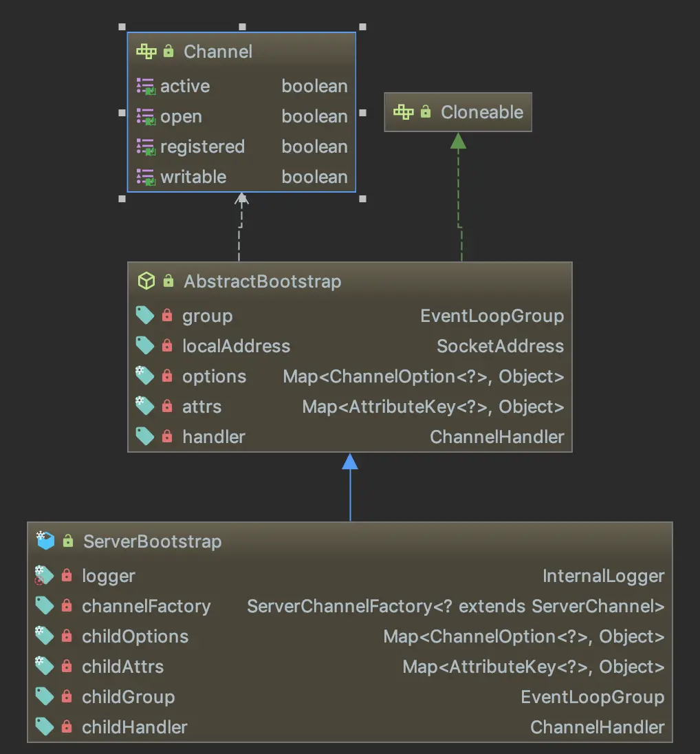Click the registered property icon
This screenshot has width=700, height=754.
146,147
